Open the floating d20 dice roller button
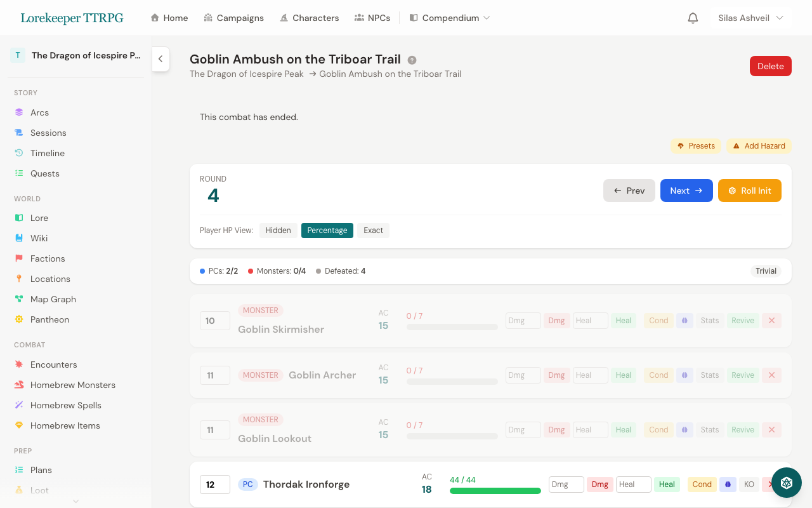The height and width of the screenshot is (508, 812). pyautogui.click(x=786, y=483)
